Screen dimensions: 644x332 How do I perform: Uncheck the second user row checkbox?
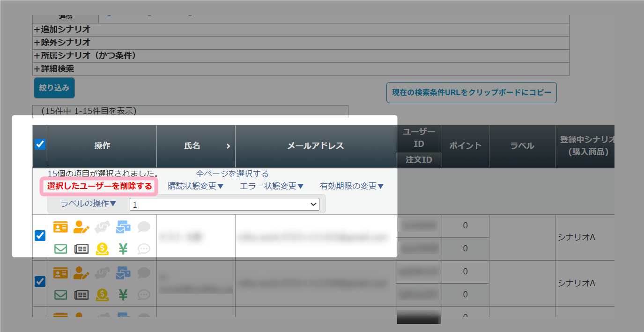tap(40, 281)
